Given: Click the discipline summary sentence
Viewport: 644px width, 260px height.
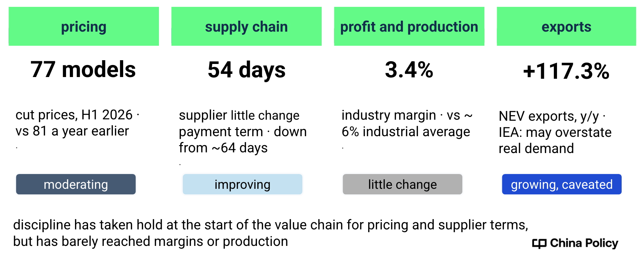Looking at the screenshot, I should point(270,233).
